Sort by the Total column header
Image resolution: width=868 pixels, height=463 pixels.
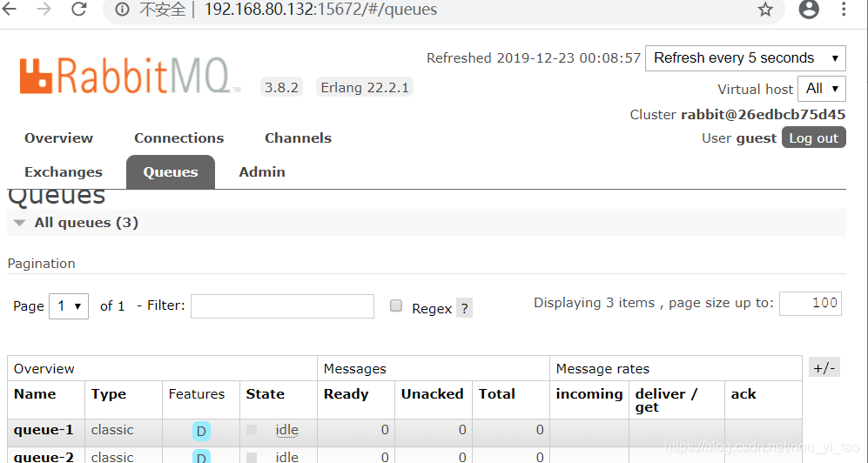(x=496, y=394)
